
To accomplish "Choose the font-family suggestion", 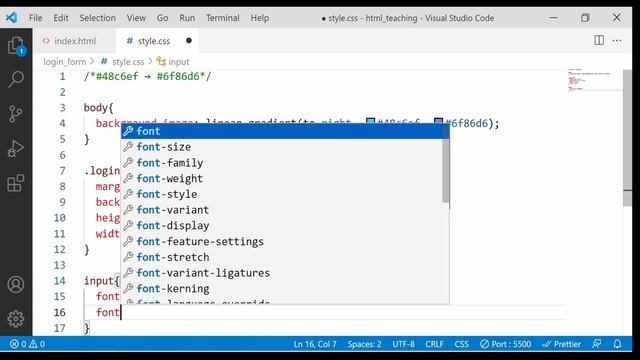I will point(282,162).
